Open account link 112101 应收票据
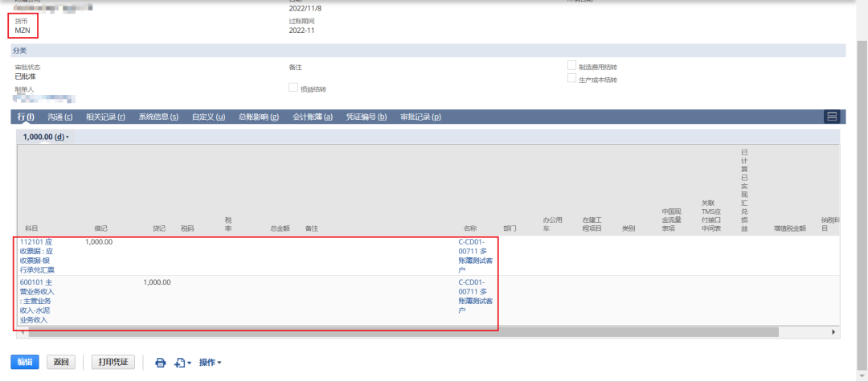This screenshot has width=868, height=382. 39,256
